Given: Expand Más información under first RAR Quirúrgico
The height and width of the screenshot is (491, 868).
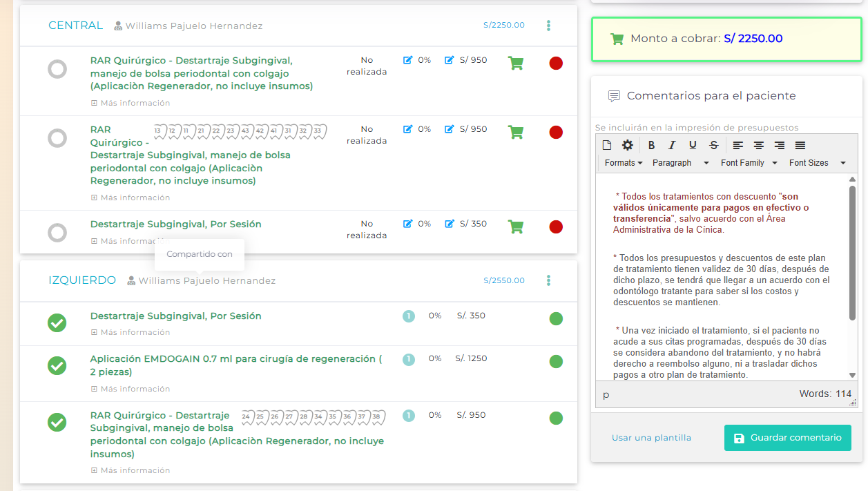Looking at the screenshot, I should tap(131, 103).
